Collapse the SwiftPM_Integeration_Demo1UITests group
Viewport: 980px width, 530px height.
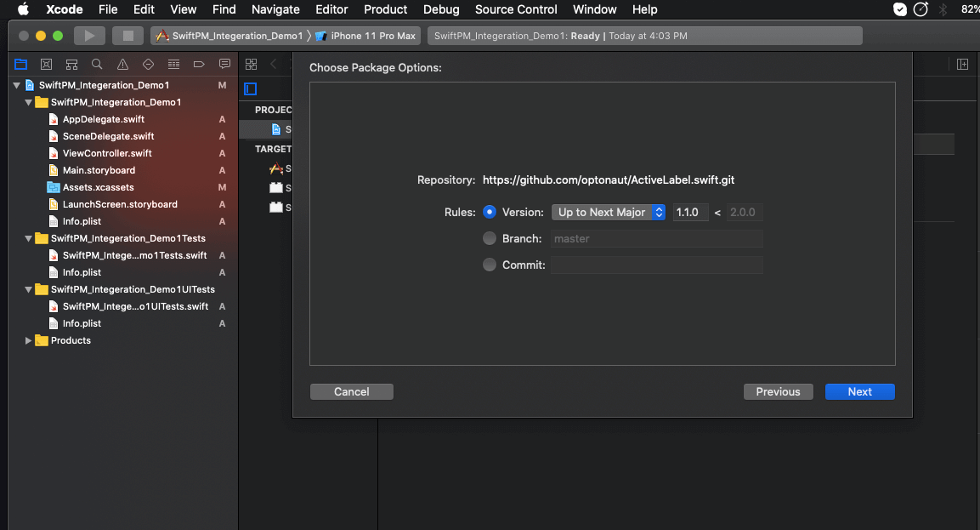point(29,289)
